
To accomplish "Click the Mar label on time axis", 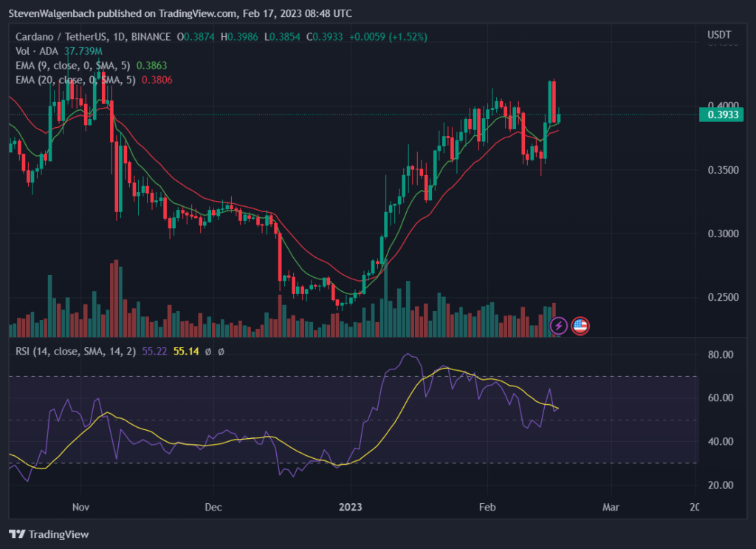I will (611, 507).
